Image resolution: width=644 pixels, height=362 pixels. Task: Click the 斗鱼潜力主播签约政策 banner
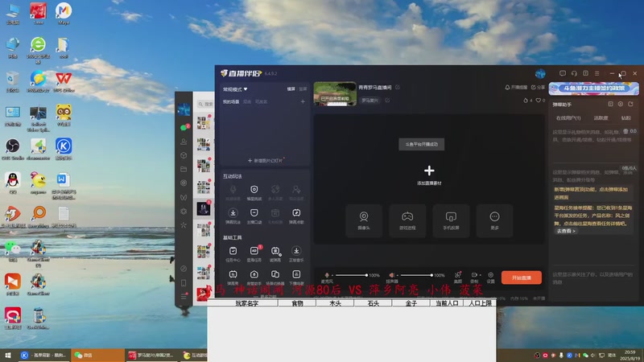pos(594,88)
